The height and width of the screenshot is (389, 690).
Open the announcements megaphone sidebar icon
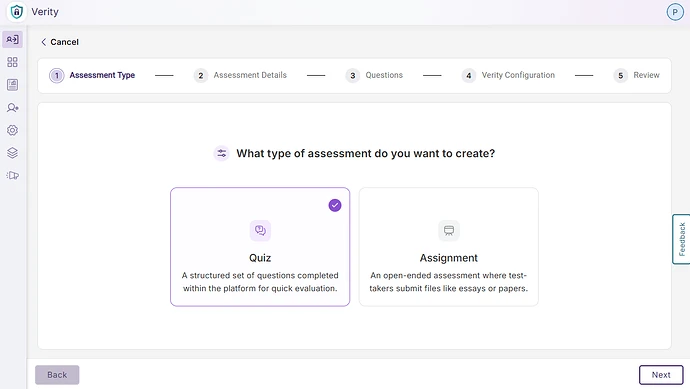click(12, 176)
